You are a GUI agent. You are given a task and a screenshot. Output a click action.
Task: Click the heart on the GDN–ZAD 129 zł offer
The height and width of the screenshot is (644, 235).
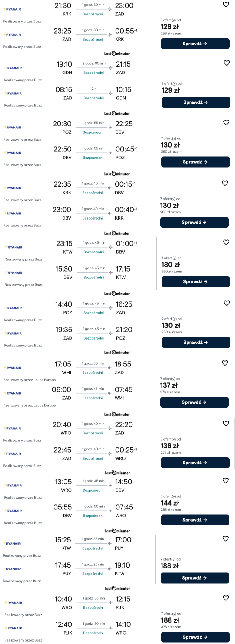tap(227, 63)
